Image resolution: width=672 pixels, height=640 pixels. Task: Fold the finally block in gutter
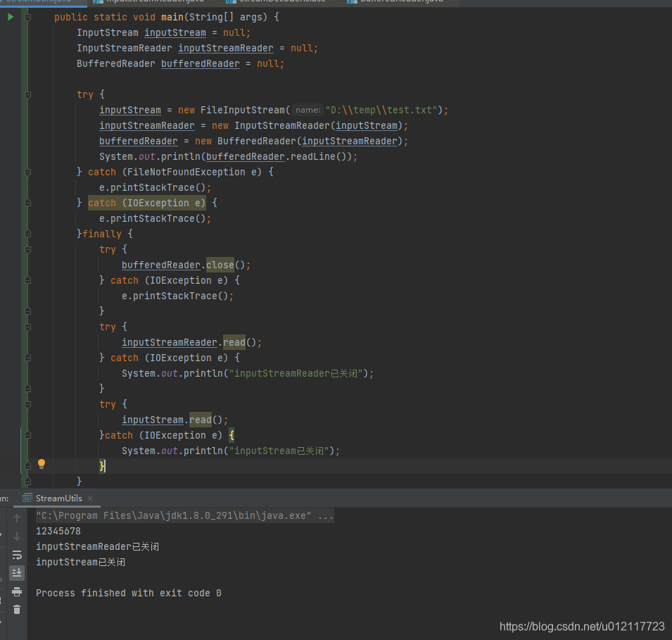(x=28, y=234)
